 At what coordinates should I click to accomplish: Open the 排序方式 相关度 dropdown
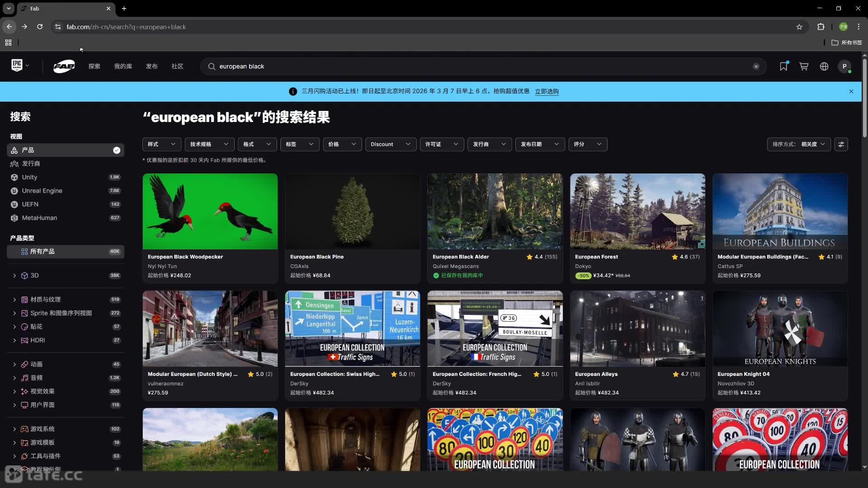tap(798, 144)
